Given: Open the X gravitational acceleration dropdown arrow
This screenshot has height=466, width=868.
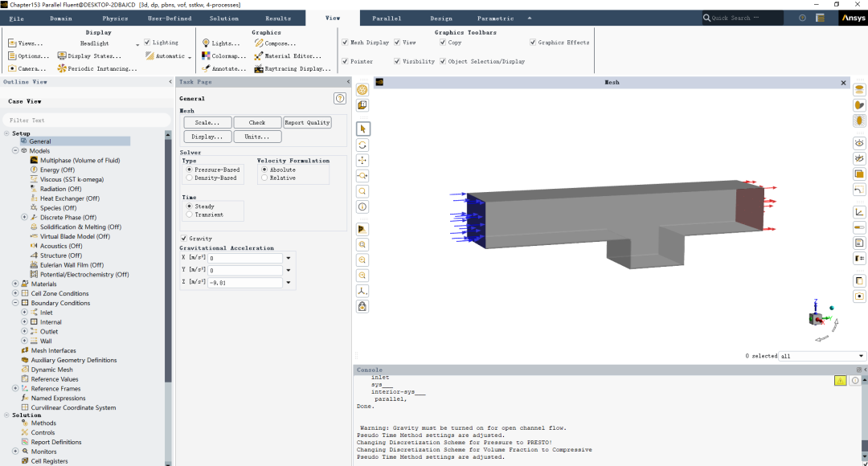Looking at the screenshot, I should point(289,258).
